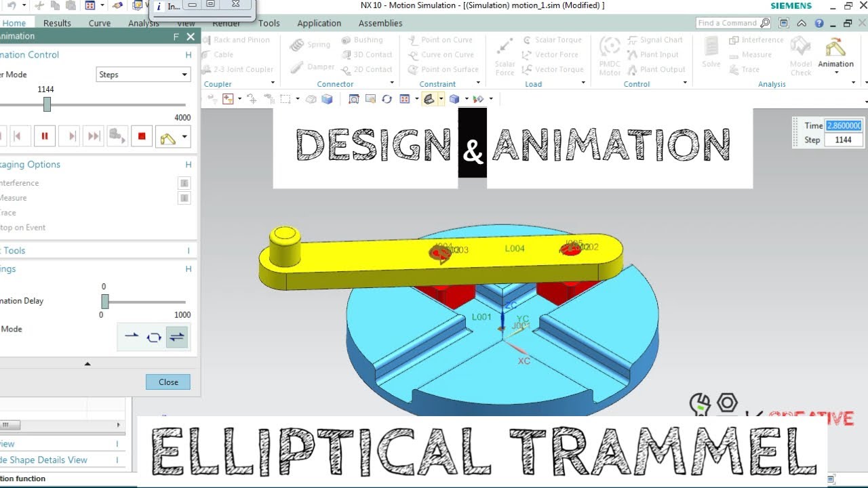Expand the Shape Details View panel
Viewport: 868px width, 488px height.
[117, 460]
